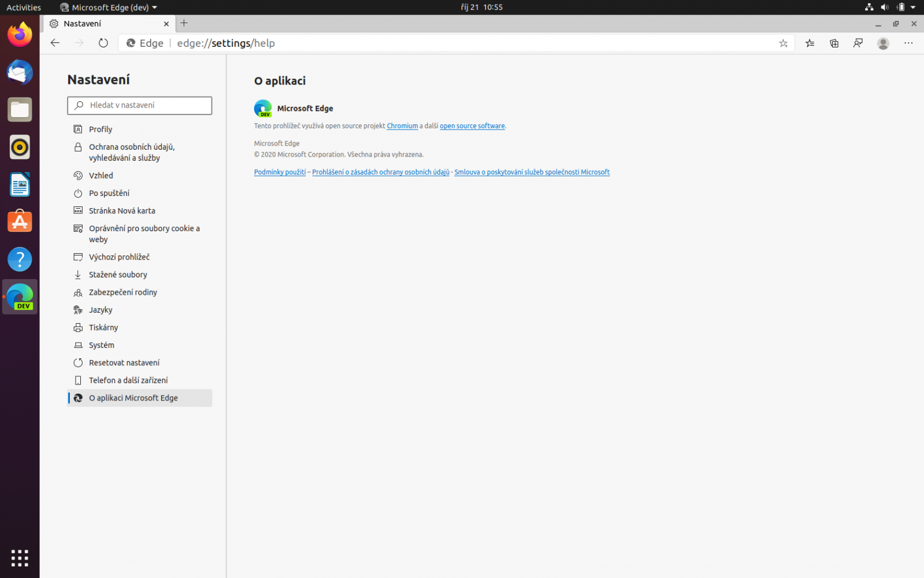Image resolution: width=924 pixels, height=578 pixels.
Task: Open a new tab with the plus button
Action: point(184,23)
